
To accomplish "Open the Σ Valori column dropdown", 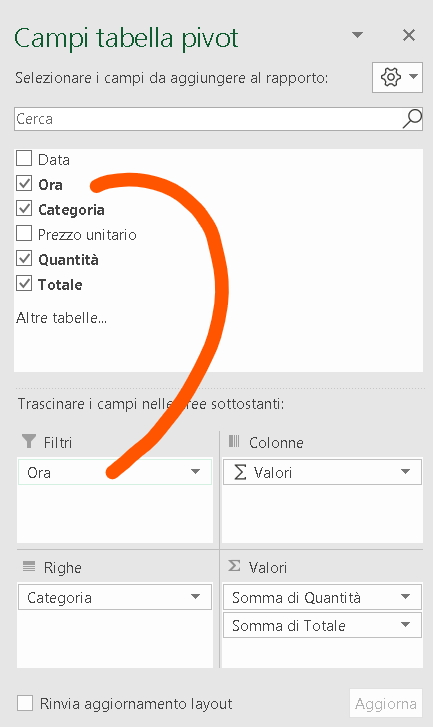I will point(405,472).
